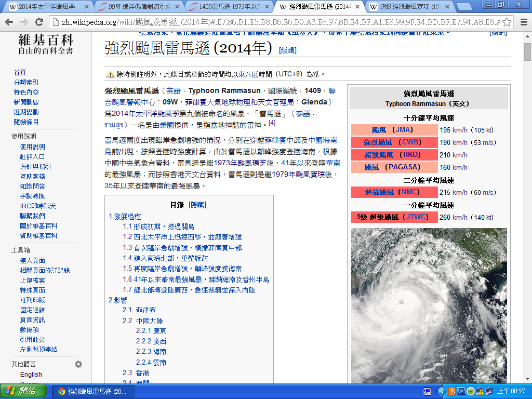Click the page reload icon
Image resolution: width=532 pixels, height=399 pixels.
(x=39, y=22)
